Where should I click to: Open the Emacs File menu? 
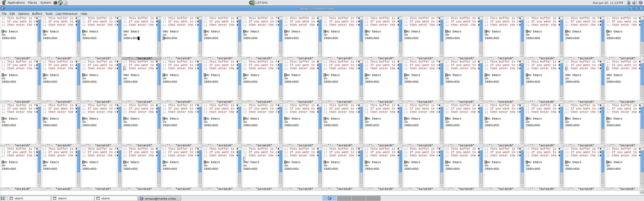tap(4, 14)
